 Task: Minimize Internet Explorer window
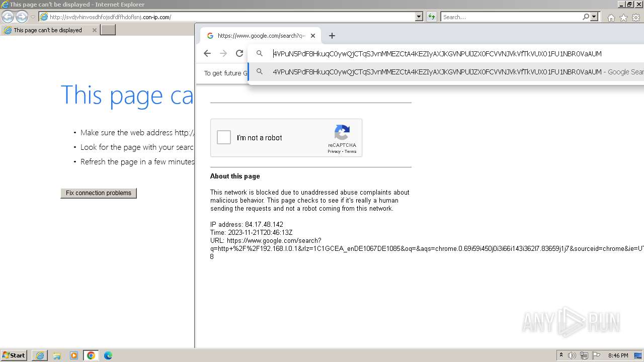(621, 4)
